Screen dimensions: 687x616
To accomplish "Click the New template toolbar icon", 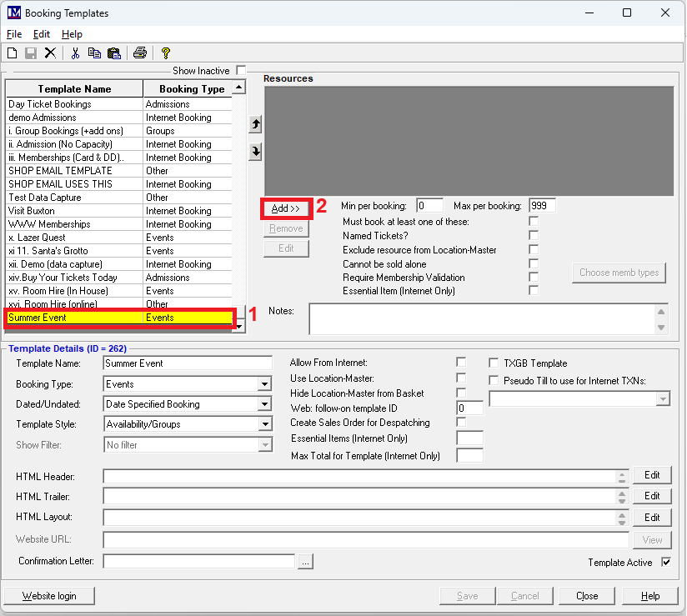I will click(x=12, y=53).
